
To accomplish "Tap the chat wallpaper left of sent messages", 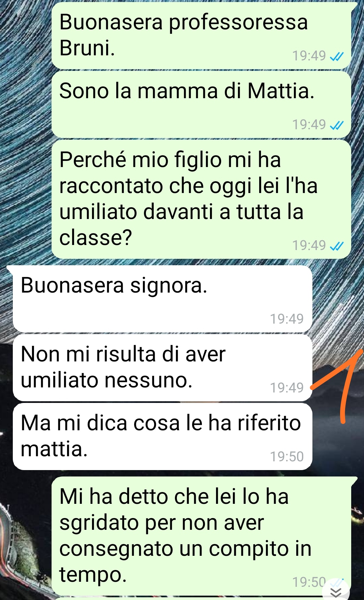I will 25,135.
